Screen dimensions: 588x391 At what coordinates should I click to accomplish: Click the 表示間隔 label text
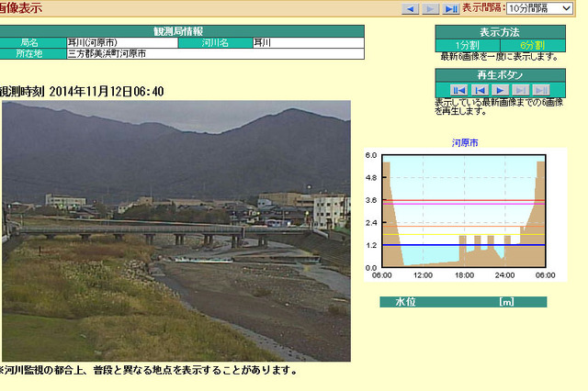tap(483, 8)
